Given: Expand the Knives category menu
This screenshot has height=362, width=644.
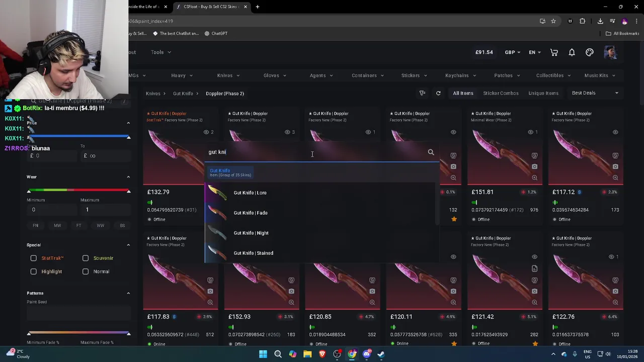Looking at the screenshot, I should [228, 75].
